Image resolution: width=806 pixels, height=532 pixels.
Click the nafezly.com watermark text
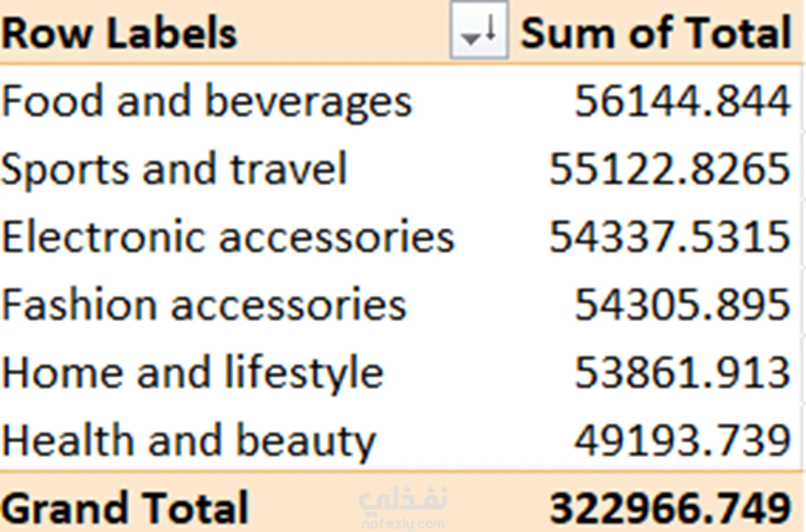point(403,524)
